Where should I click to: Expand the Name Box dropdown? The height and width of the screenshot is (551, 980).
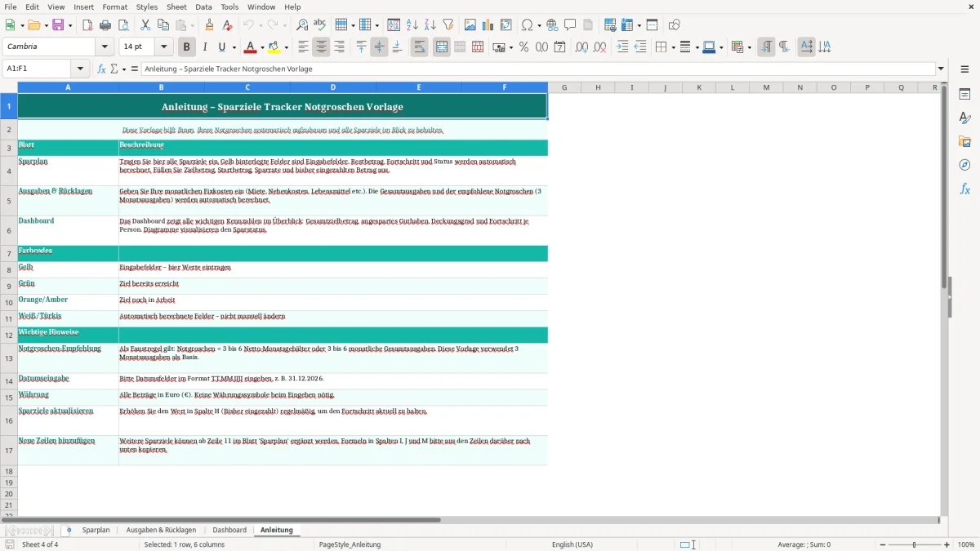(80, 69)
